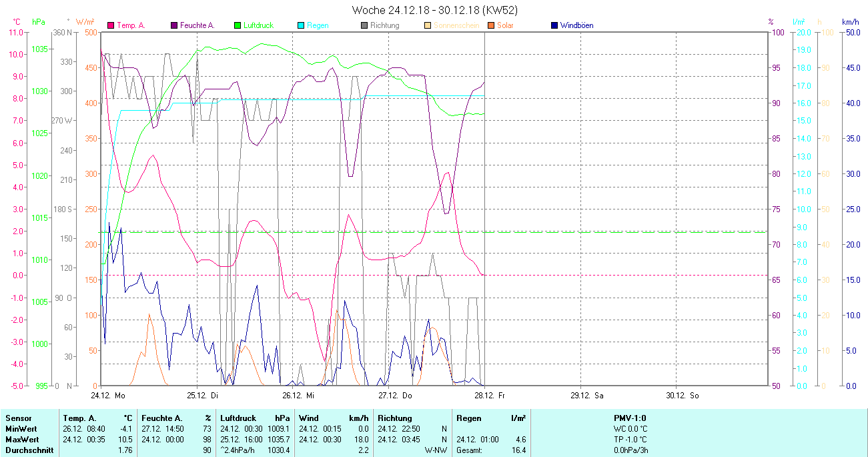This screenshot has height=457, width=868.
Task: Click the cyan Regen legend swatch
Action: pos(301,25)
